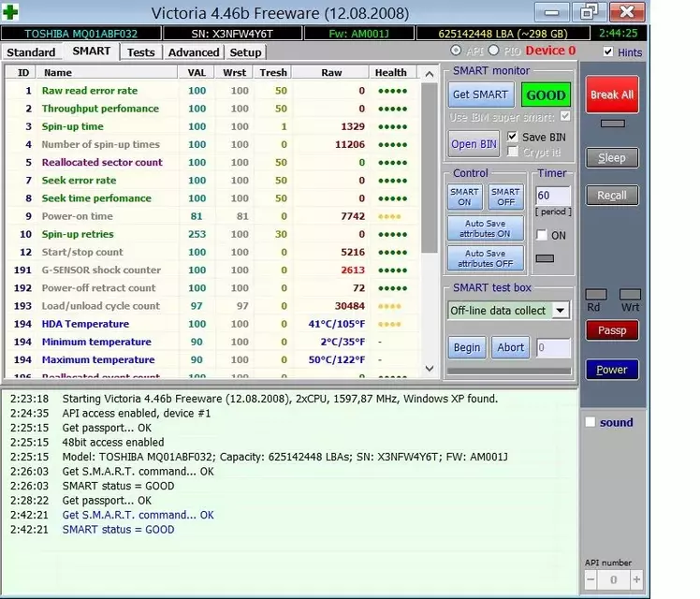
Task: Click the blue Power button
Action: tap(612, 369)
